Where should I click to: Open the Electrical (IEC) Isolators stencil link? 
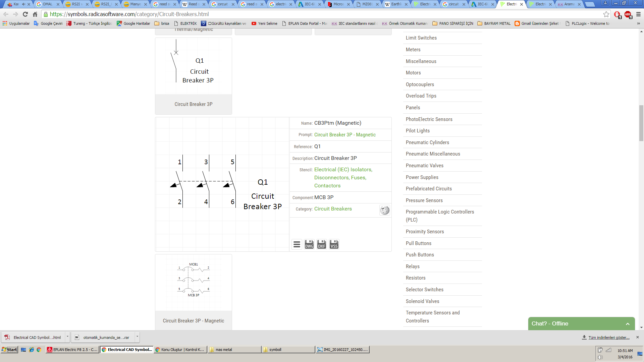343,178
